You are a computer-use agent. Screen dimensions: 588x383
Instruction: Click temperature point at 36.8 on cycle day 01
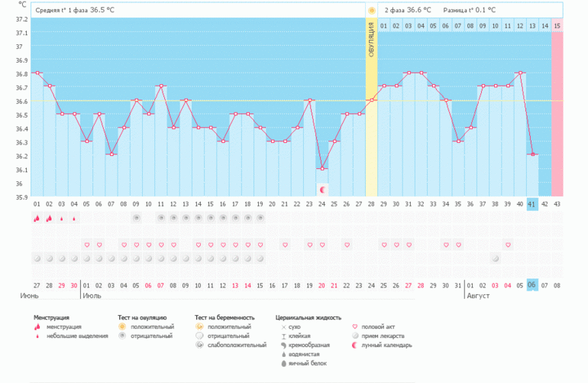pyautogui.click(x=37, y=73)
